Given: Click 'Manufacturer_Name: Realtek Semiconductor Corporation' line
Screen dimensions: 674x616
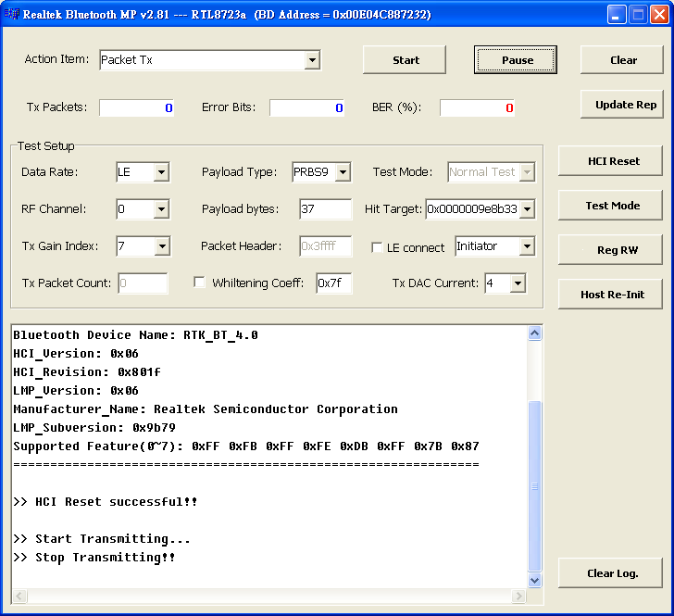Looking at the screenshot, I should click(x=206, y=409).
